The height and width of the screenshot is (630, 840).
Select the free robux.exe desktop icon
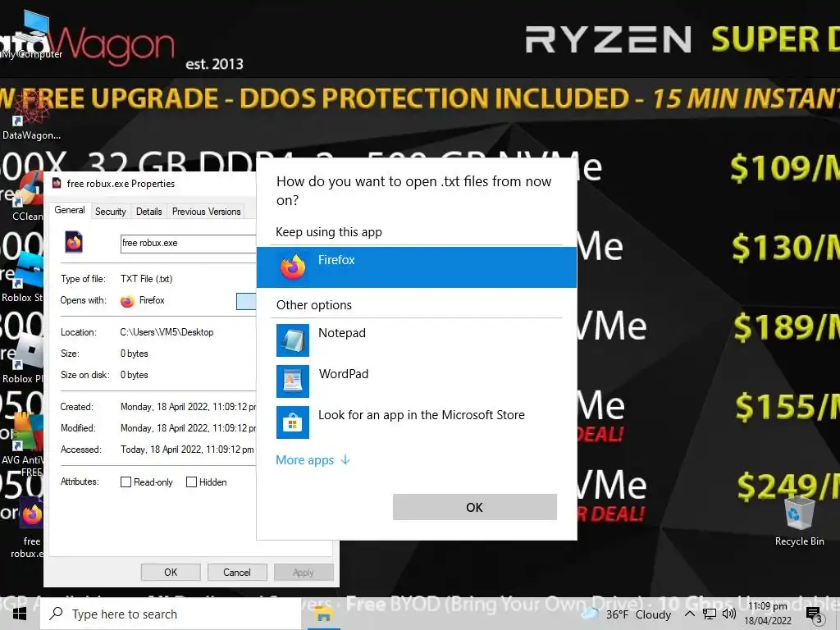coord(31,527)
